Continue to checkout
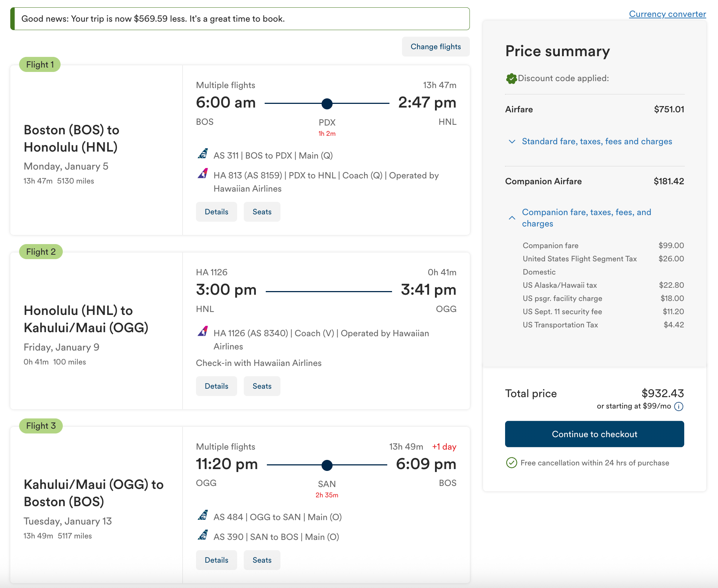The width and height of the screenshot is (718, 588). coord(594,434)
